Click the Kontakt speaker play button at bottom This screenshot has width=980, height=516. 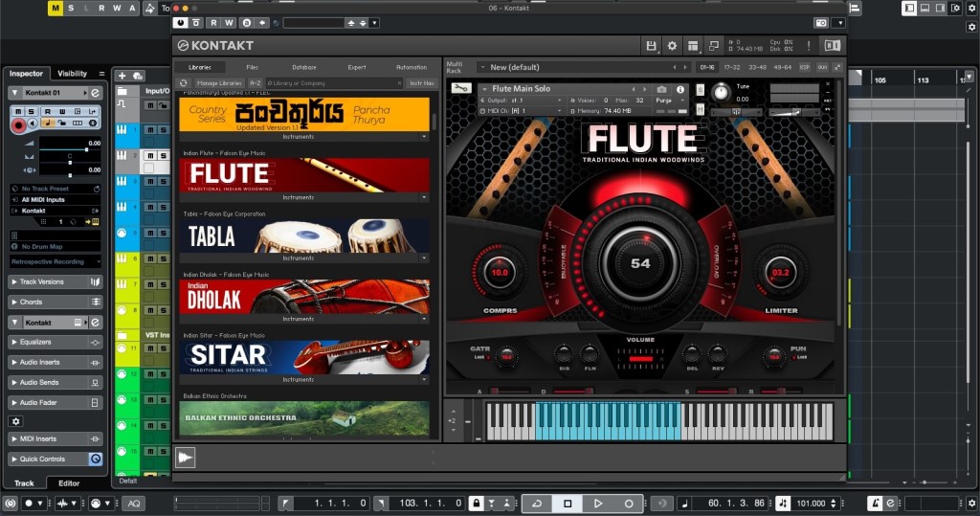[185, 458]
